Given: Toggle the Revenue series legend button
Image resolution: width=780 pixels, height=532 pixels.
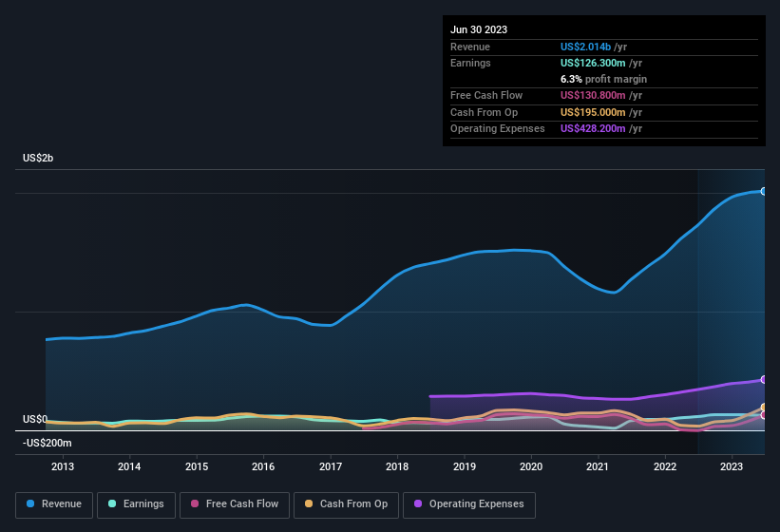Looking at the screenshot, I should pyautogui.click(x=54, y=504).
